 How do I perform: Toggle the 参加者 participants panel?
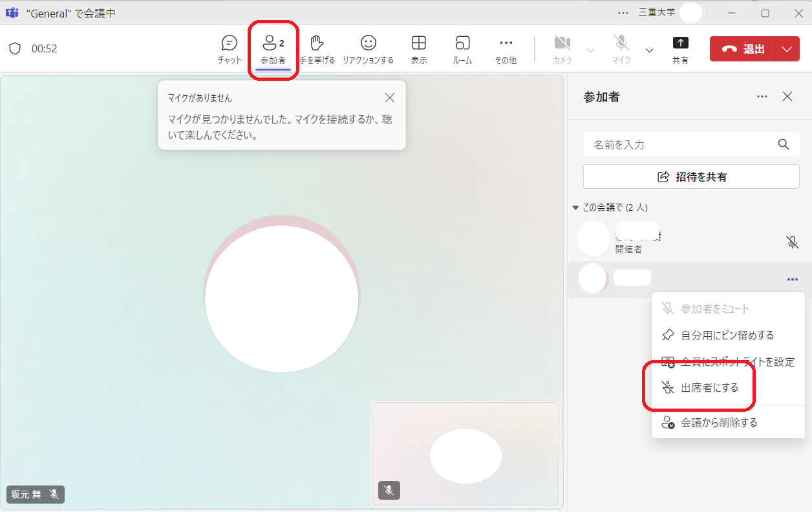point(273,49)
